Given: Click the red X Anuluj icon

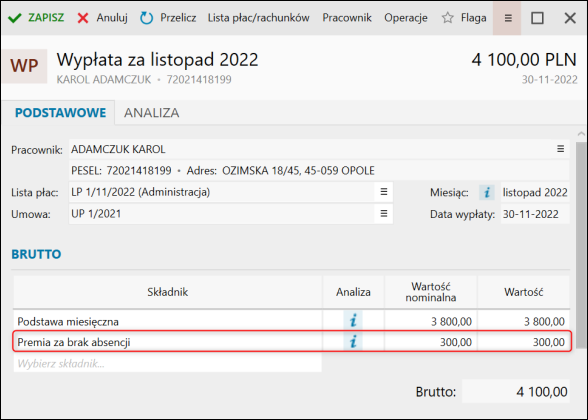Looking at the screenshot, I should [83, 18].
